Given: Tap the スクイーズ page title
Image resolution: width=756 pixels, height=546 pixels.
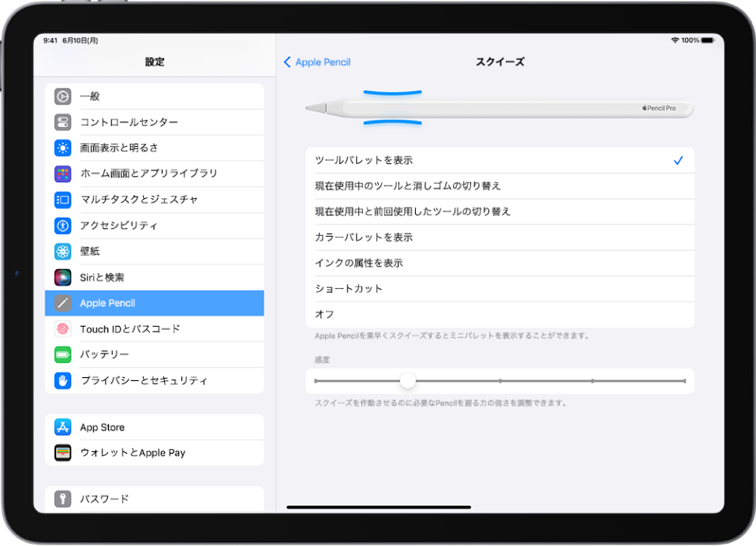Looking at the screenshot, I should (x=500, y=62).
